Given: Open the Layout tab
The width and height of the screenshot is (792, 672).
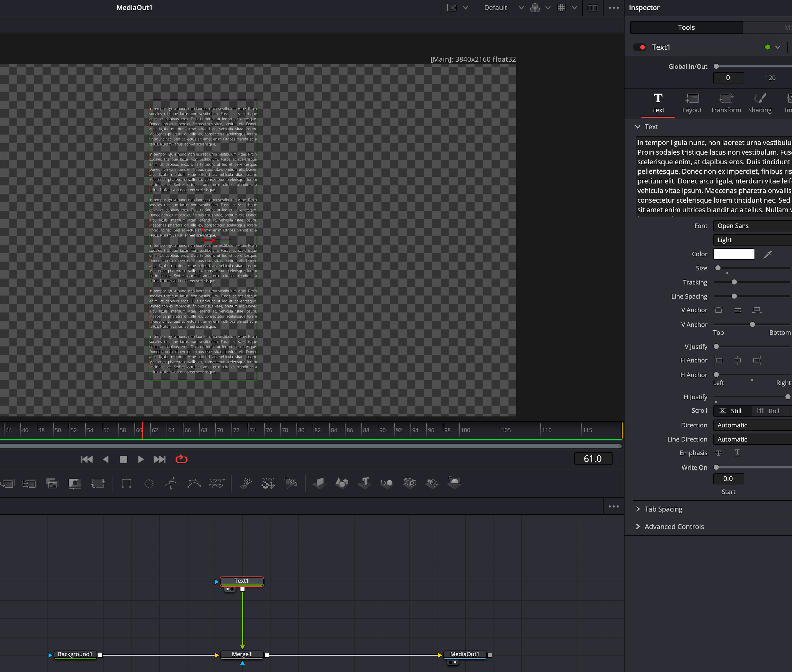Looking at the screenshot, I should 692,103.
